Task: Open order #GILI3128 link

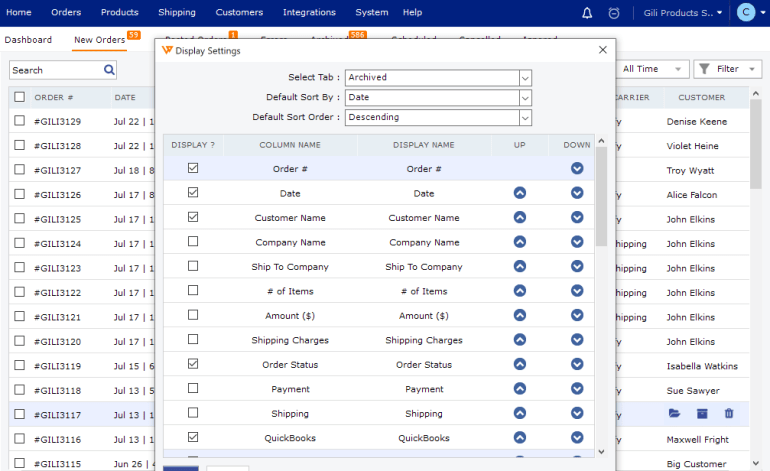Action: [x=57, y=146]
